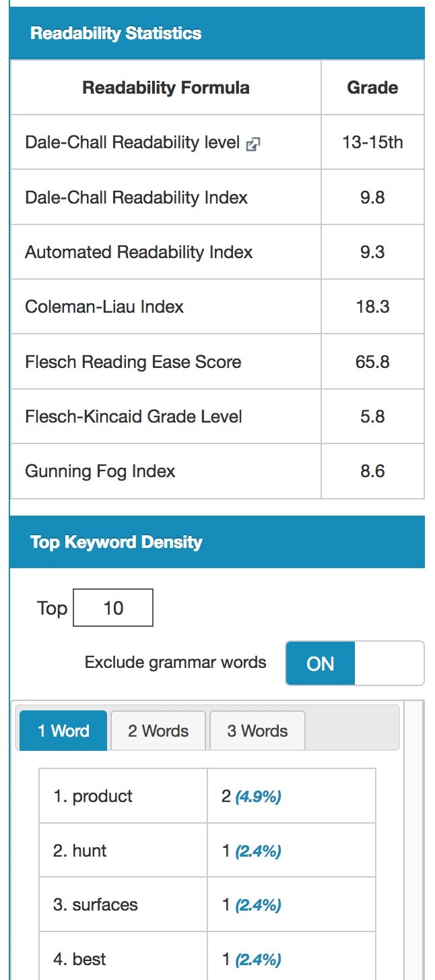Select the Flesch Reading Ease Score row
Image resolution: width=435 pixels, height=980 pixels.
(x=132, y=361)
